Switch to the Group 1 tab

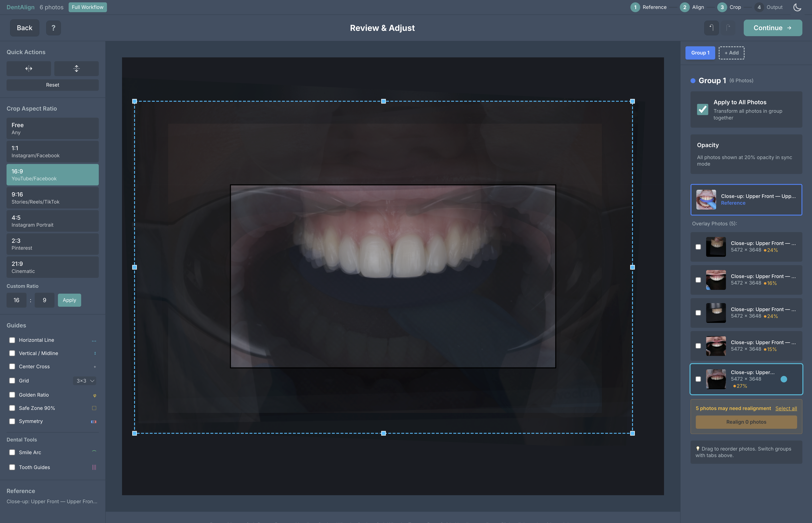click(700, 53)
